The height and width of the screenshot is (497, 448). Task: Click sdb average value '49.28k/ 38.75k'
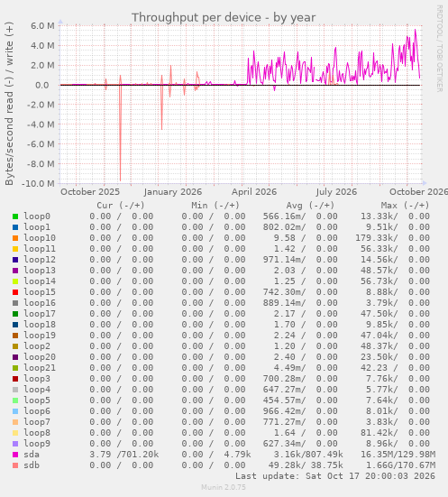pos(306,465)
